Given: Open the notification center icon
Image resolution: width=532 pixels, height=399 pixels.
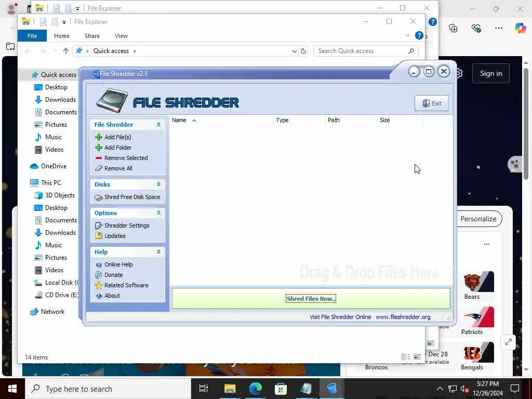Looking at the screenshot, I should (x=515, y=389).
